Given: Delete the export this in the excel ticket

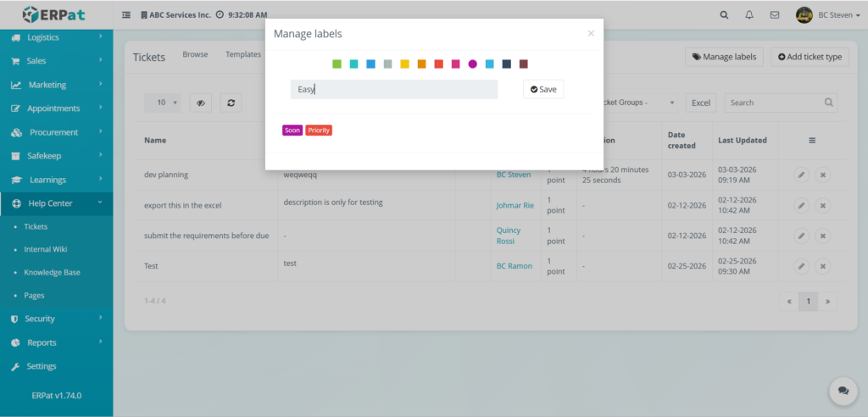Looking at the screenshot, I should coord(822,205).
